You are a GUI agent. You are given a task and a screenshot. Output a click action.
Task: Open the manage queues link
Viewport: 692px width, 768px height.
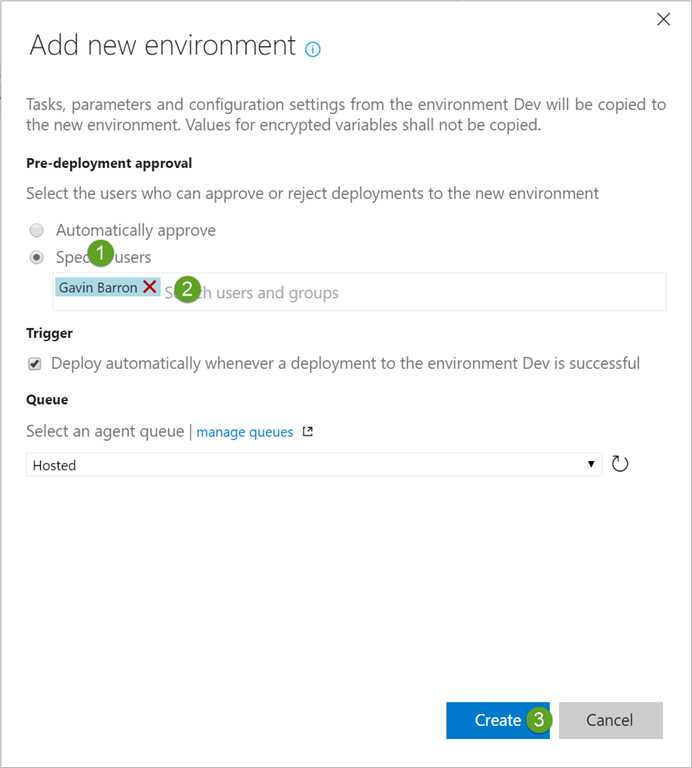click(x=245, y=432)
